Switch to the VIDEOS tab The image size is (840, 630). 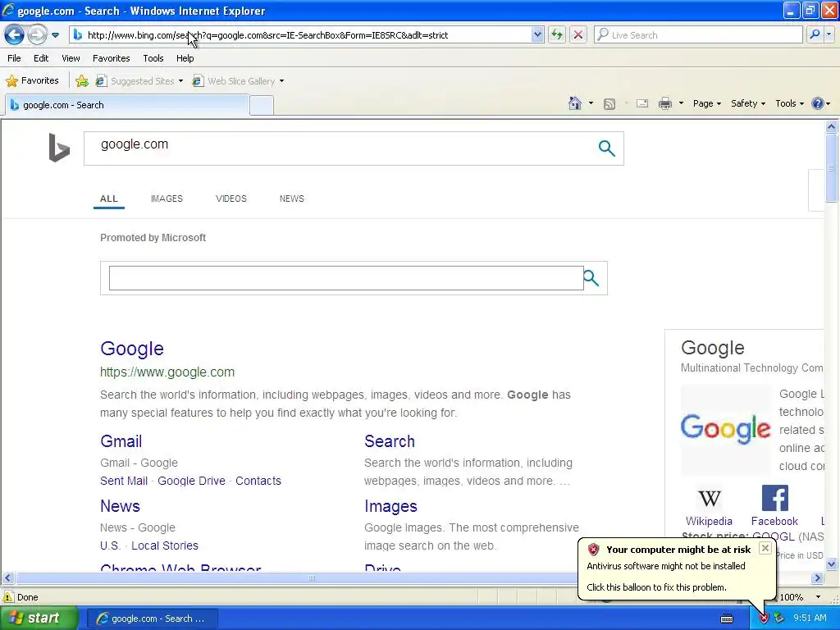(231, 199)
